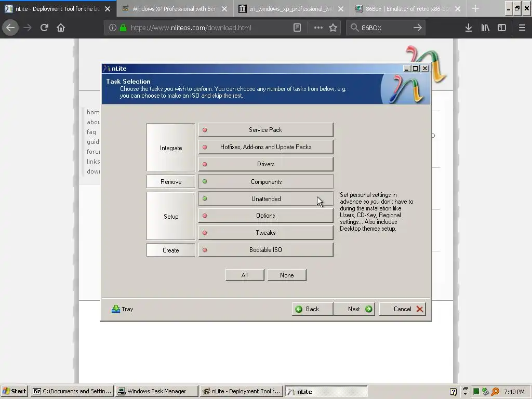This screenshot has height=399, width=532.
Task: Close the nLite Deployment Tool tab
Action: (x=108, y=9)
